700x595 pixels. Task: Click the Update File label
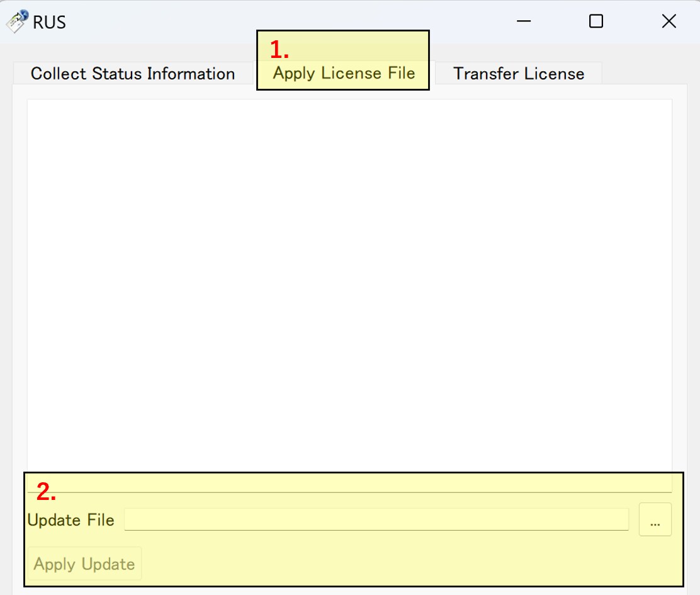pos(71,520)
